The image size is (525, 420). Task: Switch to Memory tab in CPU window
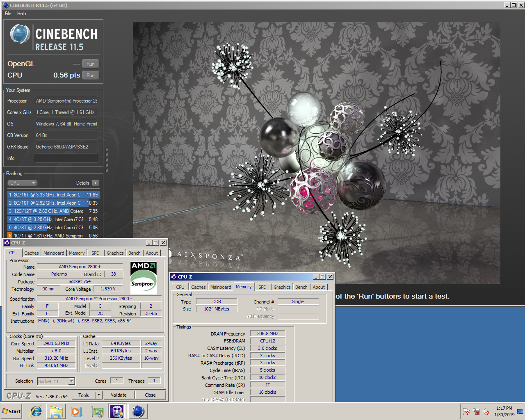tap(77, 253)
